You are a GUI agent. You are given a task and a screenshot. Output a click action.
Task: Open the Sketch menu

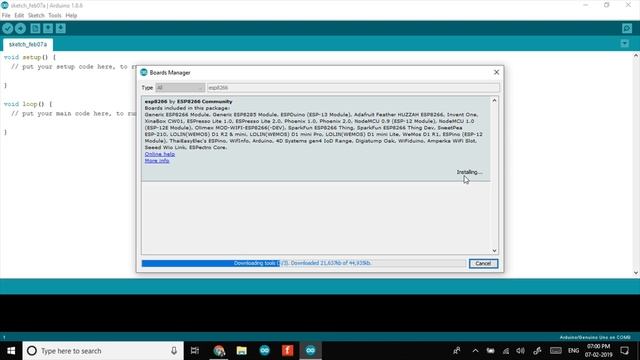coord(36,16)
